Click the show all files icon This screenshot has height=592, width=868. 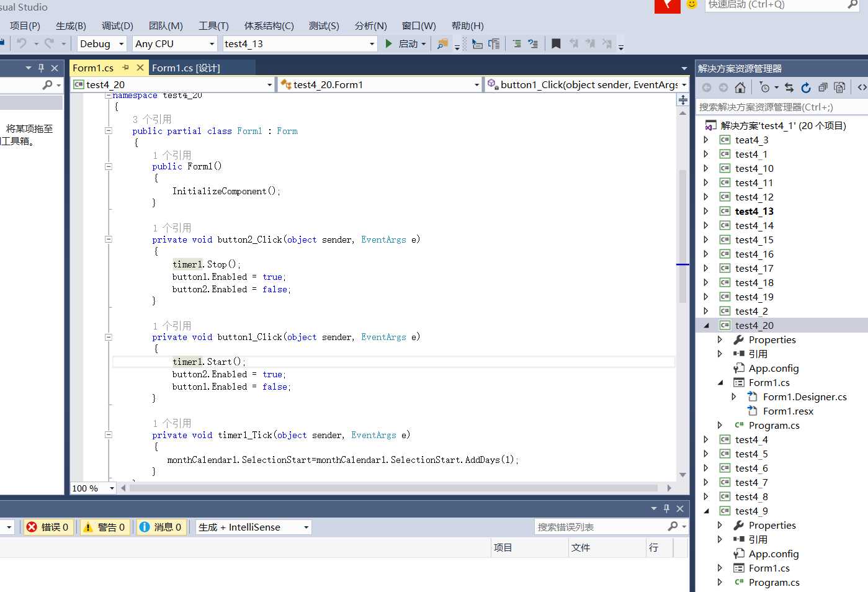point(839,87)
